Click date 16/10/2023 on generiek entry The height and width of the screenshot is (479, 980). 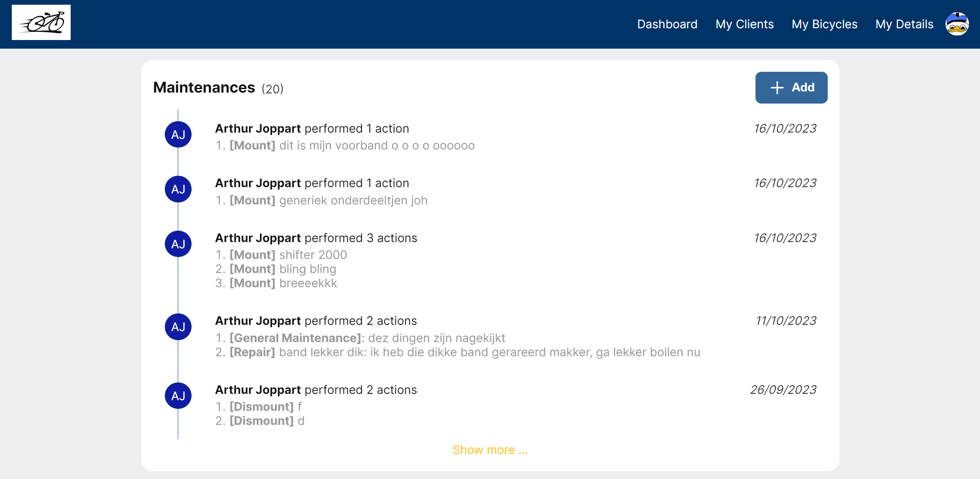point(785,183)
